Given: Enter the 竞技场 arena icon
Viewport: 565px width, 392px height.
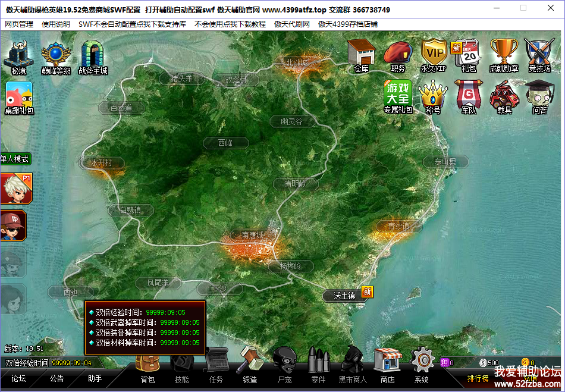Looking at the screenshot, I should (539, 55).
